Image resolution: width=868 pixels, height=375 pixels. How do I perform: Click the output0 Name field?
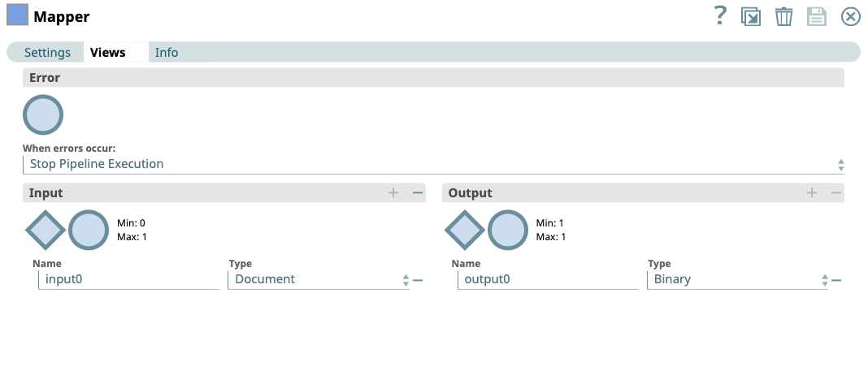[549, 279]
